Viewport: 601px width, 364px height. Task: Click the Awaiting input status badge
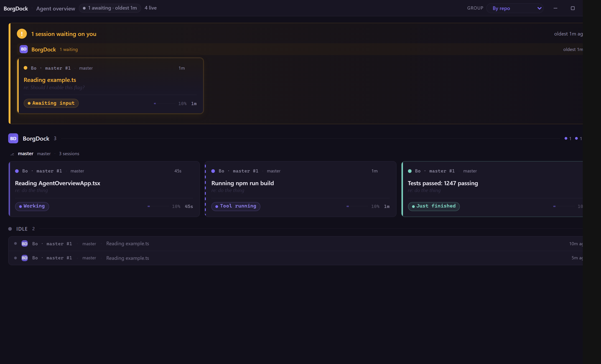[51, 103]
